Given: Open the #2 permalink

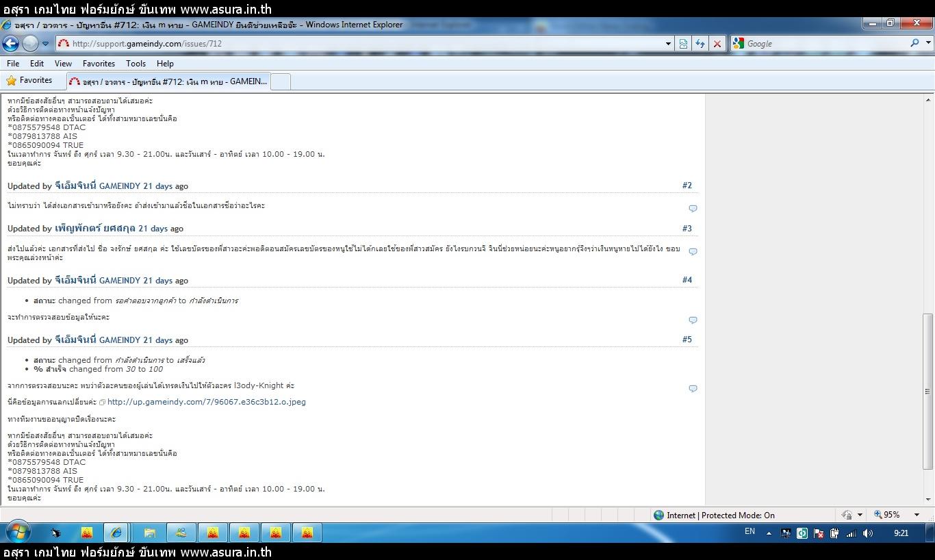Looking at the screenshot, I should (687, 186).
